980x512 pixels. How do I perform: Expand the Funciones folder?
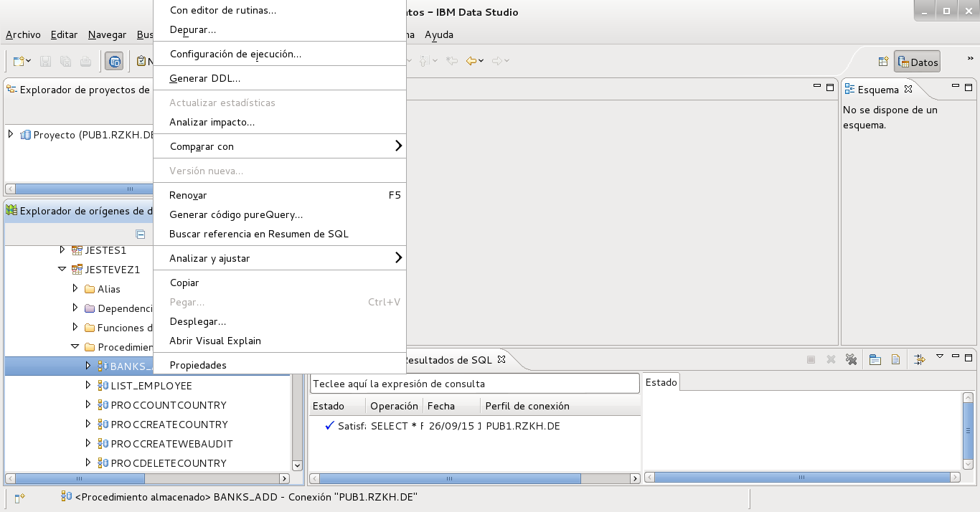(75, 327)
